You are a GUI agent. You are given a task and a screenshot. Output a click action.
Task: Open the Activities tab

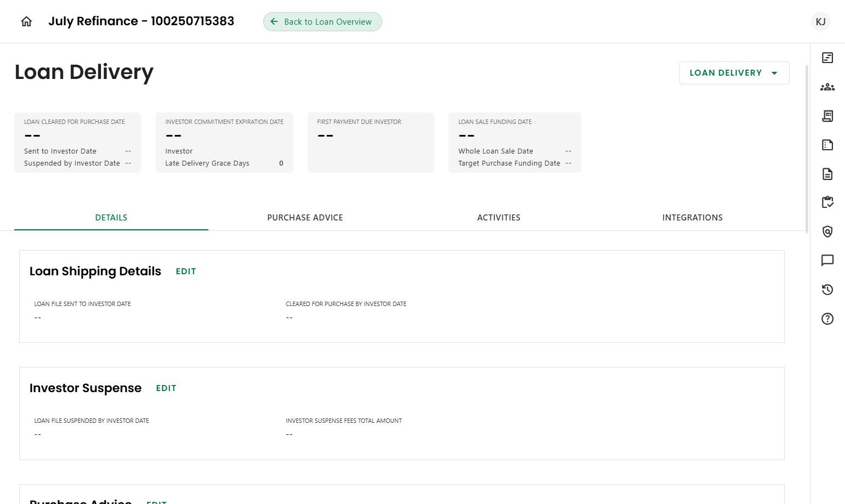[498, 218]
